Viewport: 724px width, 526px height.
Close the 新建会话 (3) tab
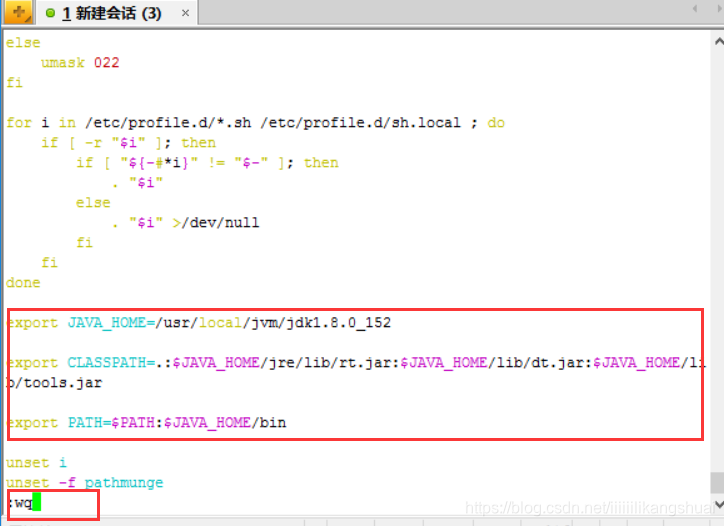click(x=185, y=13)
